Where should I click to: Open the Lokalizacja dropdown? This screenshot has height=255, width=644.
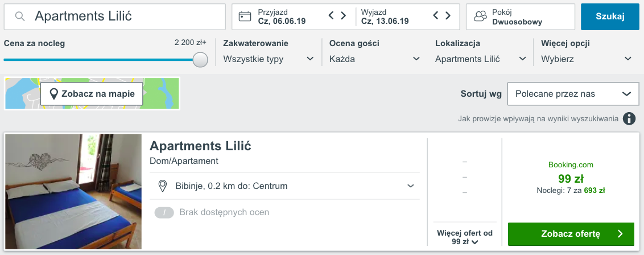point(481,59)
